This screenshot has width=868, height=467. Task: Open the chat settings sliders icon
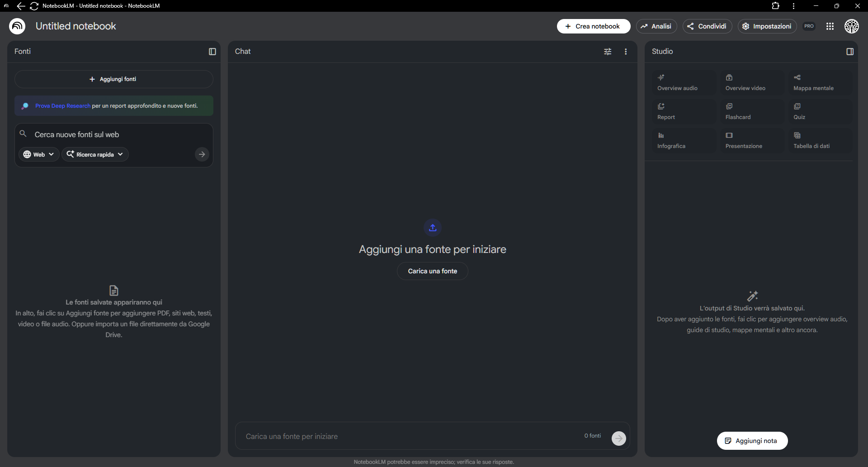(608, 52)
